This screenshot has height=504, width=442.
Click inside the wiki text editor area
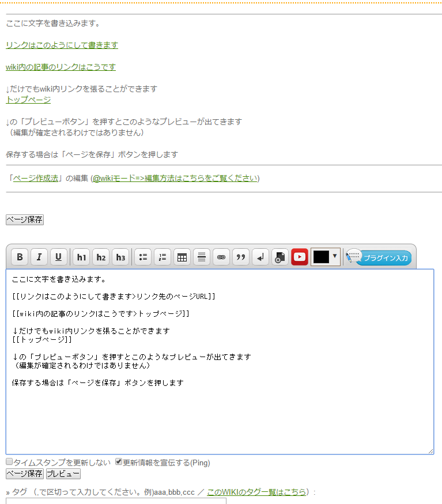pyautogui.click(x=220, y=362)
